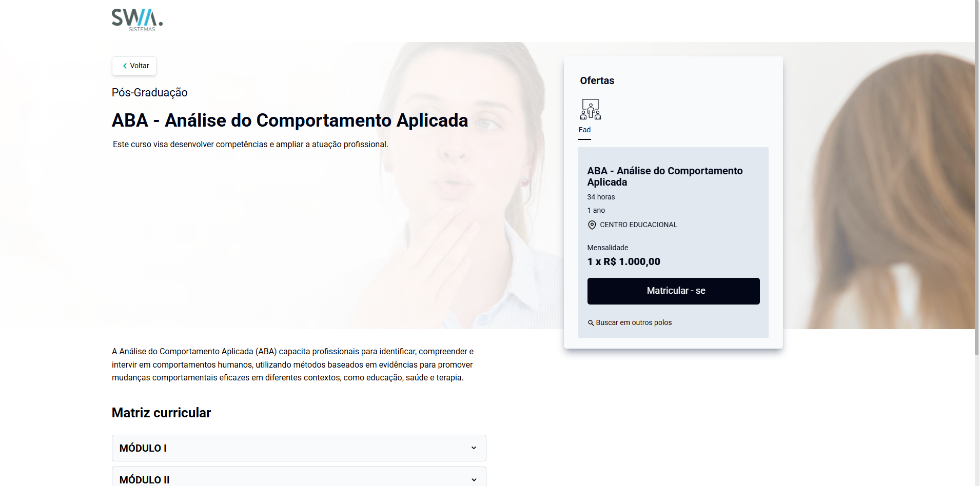Click the course title heading ABA
Image resolution: width=980 pixels, height=486 pixels.
[290, 120]
